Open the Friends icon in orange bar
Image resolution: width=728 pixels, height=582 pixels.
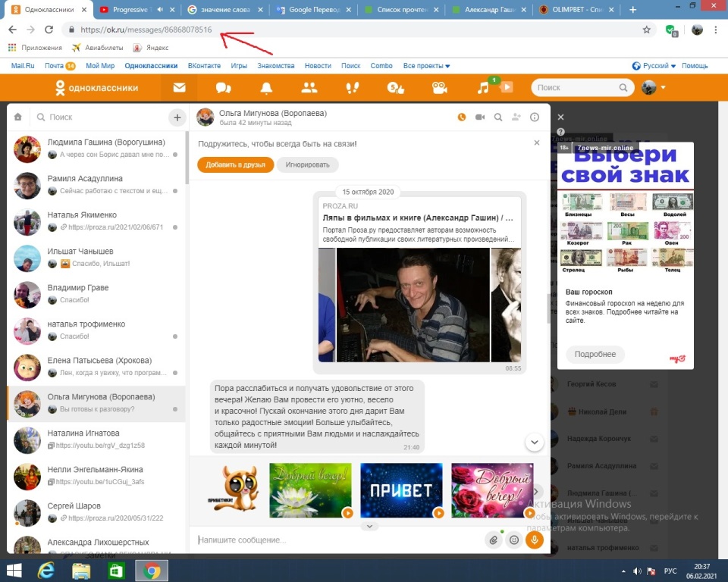[309, 87]
